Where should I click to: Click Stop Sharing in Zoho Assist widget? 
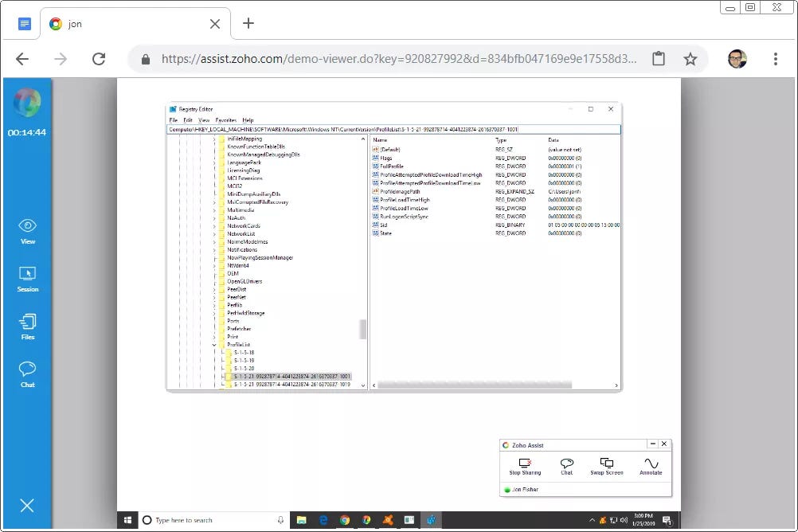(x=525, y=467)
